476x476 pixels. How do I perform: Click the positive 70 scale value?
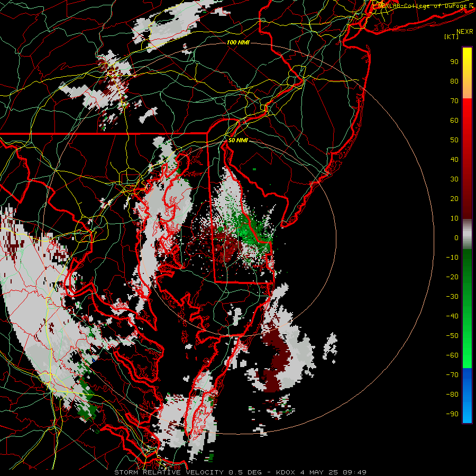point(454,101)
